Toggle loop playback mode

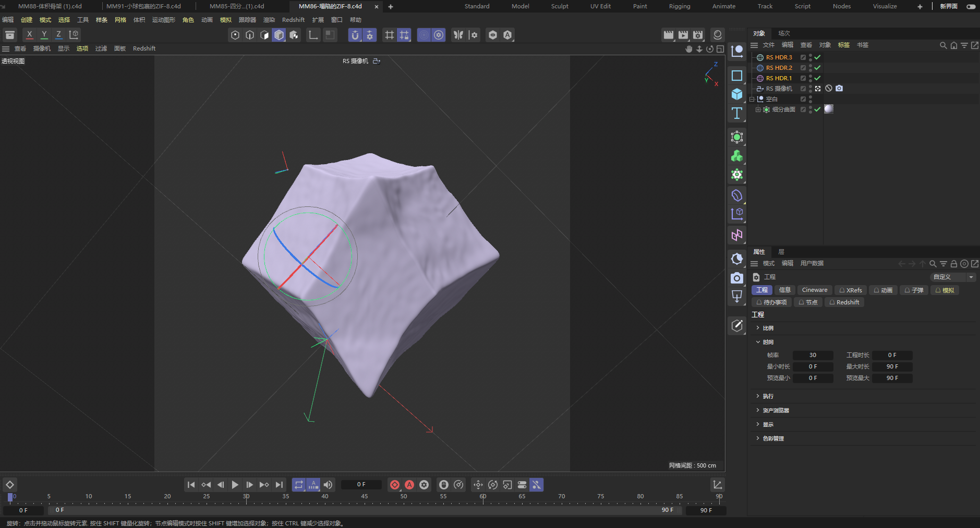[299, 485]
